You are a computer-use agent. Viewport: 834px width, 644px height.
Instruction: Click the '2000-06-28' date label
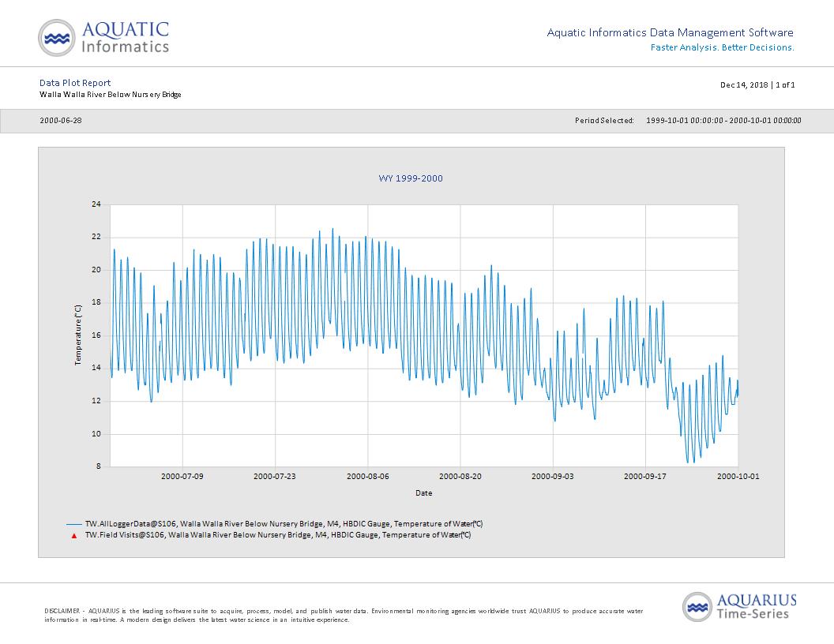61,121
